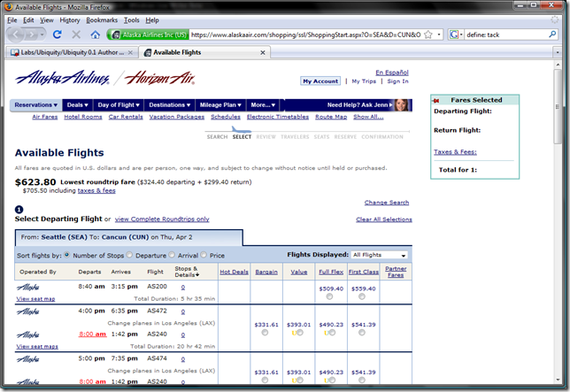Open the address bar history dropdown arrow
570x392 pixels.
click(439, 35)
